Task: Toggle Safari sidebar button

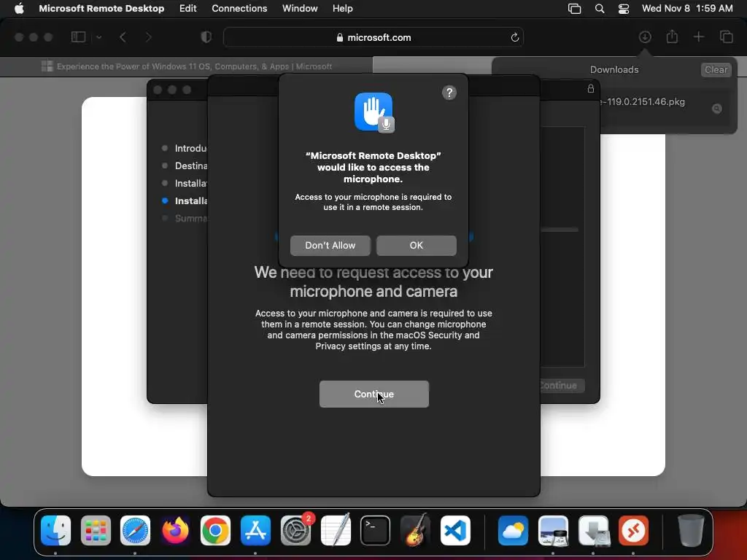Action: point(78,37)
